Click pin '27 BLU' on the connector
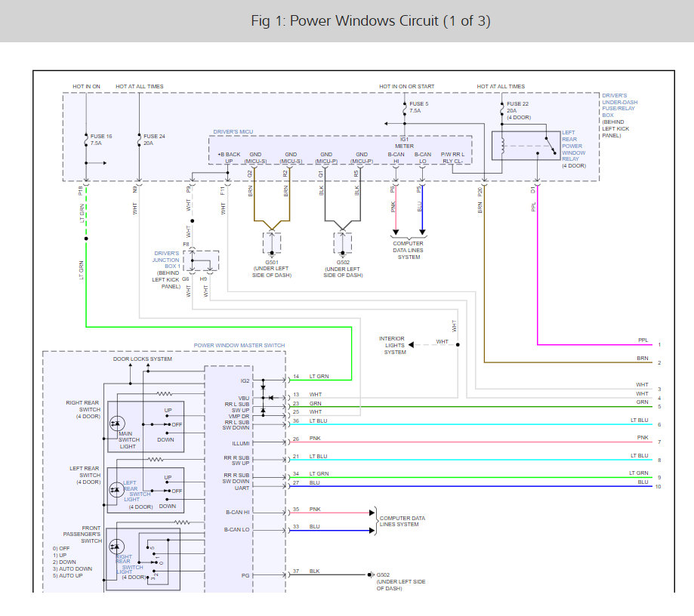 coord(306,483)
